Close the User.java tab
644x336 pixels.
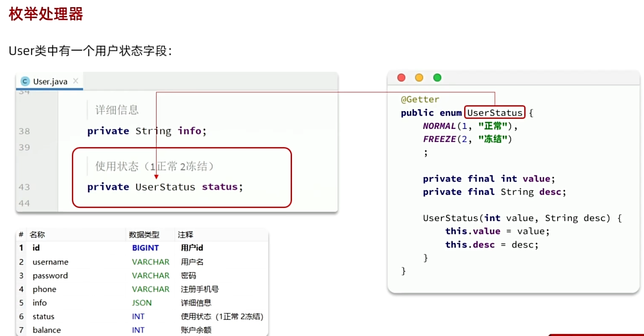pos(75,81)
